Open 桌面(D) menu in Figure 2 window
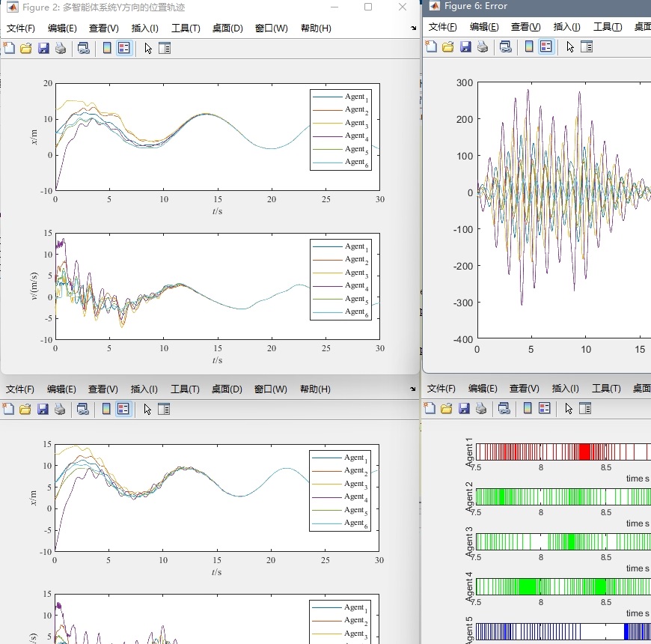The width and height of the screenshot is (651, 644). 227,28
